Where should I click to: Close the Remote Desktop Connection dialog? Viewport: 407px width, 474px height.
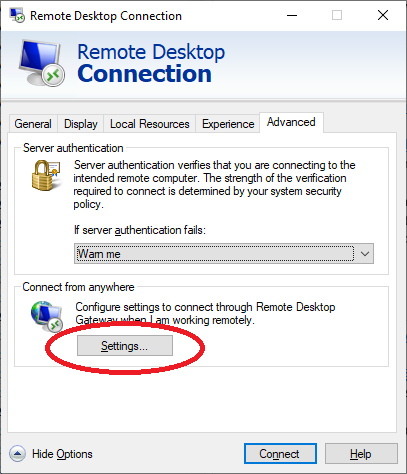383,15
